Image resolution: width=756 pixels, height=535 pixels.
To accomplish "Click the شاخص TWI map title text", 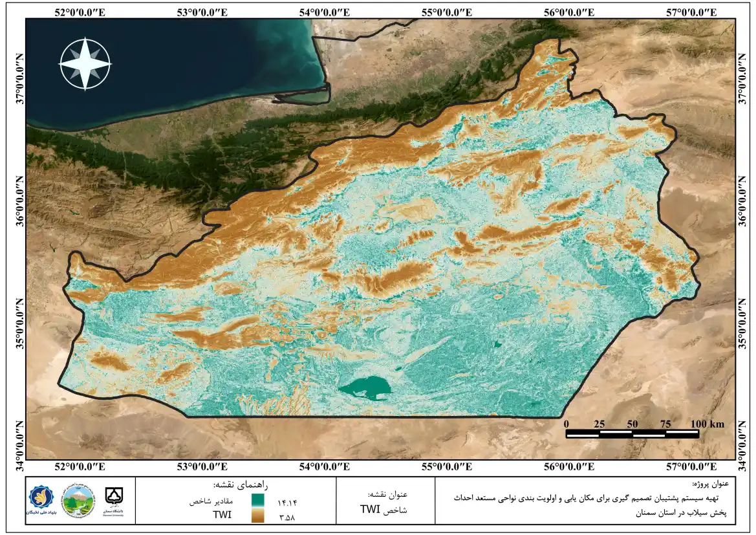I will point(383,509).
